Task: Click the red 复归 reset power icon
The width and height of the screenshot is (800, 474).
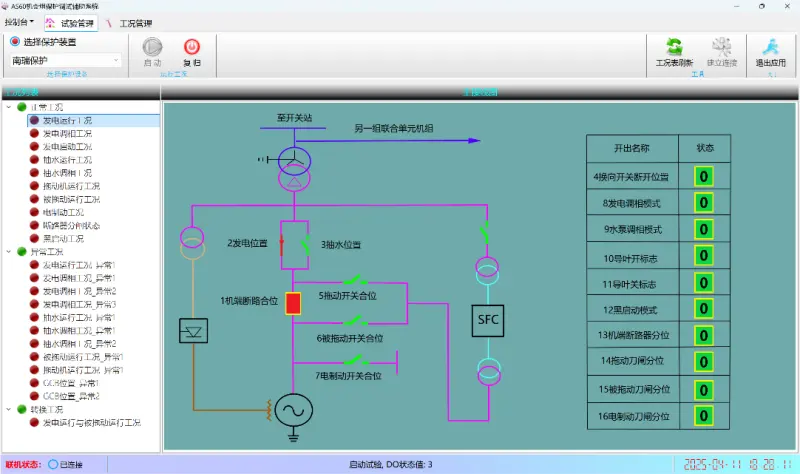Action: pyautogui.click(x=192, y=47)
